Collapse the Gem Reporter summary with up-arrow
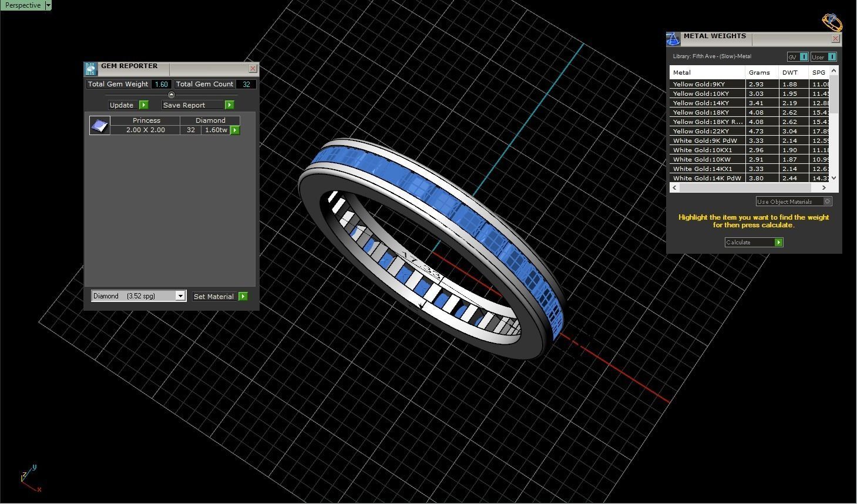The height and width of the screenshot is (504, 857). [172, 95]
